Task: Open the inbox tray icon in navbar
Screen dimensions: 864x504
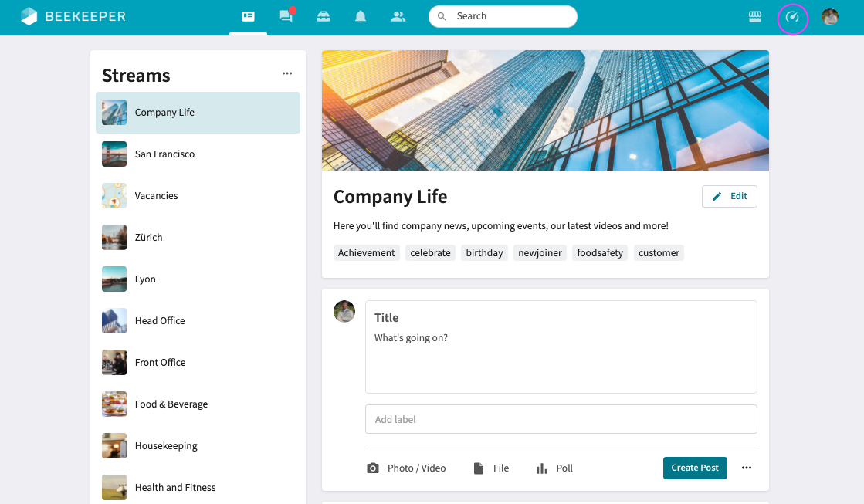Action: [324, 16]
